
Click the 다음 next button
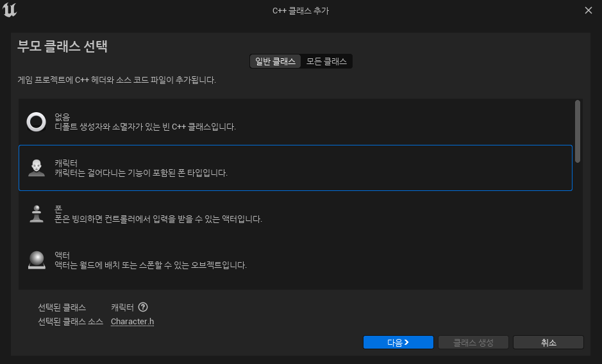point(398,342)
